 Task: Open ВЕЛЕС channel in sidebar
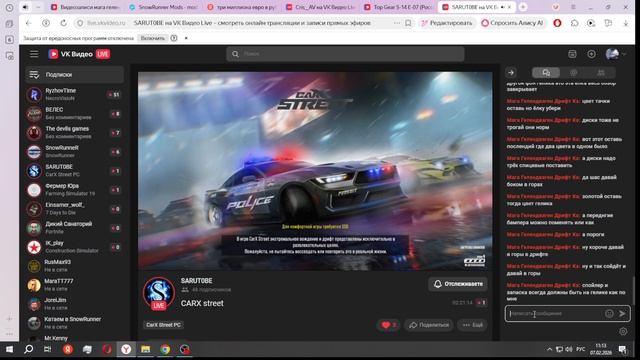point(75,113)
